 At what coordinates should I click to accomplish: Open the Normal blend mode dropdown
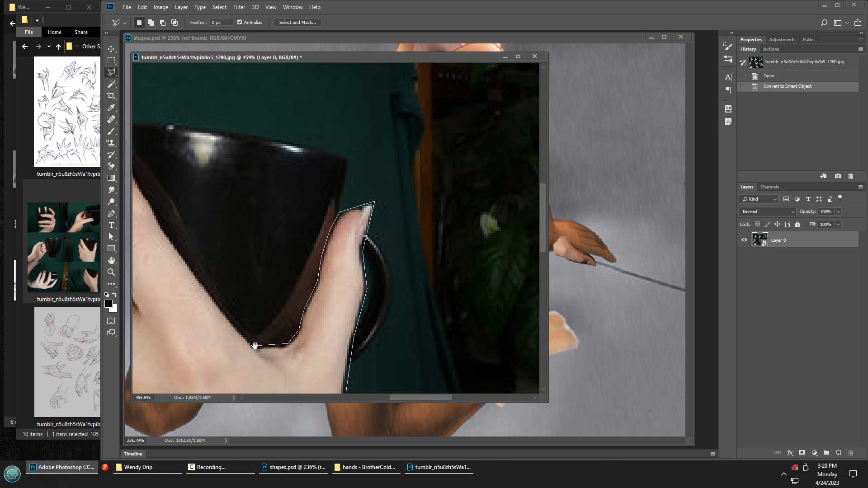768,211
